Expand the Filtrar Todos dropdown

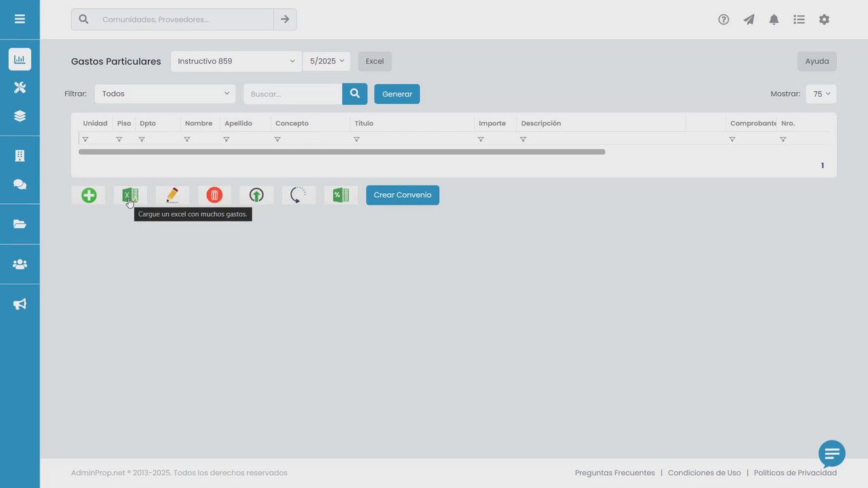click(165, 94)
